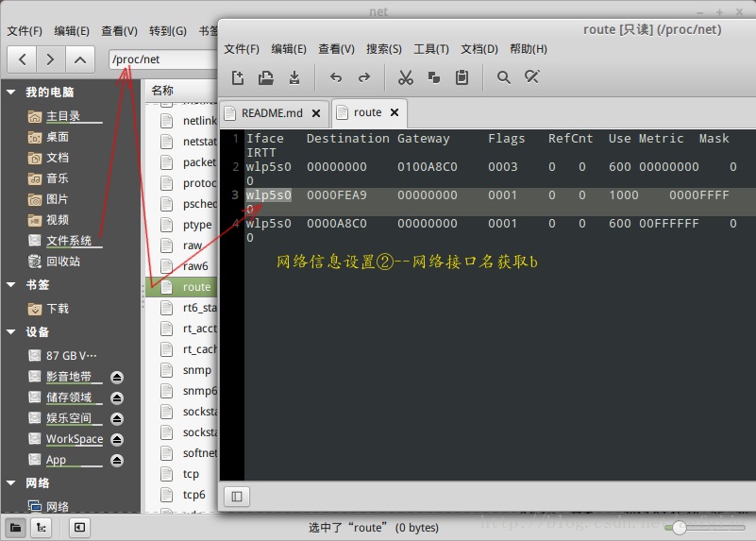Click the paste clipboard icon
Screen dimensions: 756x541
(462, 77)
